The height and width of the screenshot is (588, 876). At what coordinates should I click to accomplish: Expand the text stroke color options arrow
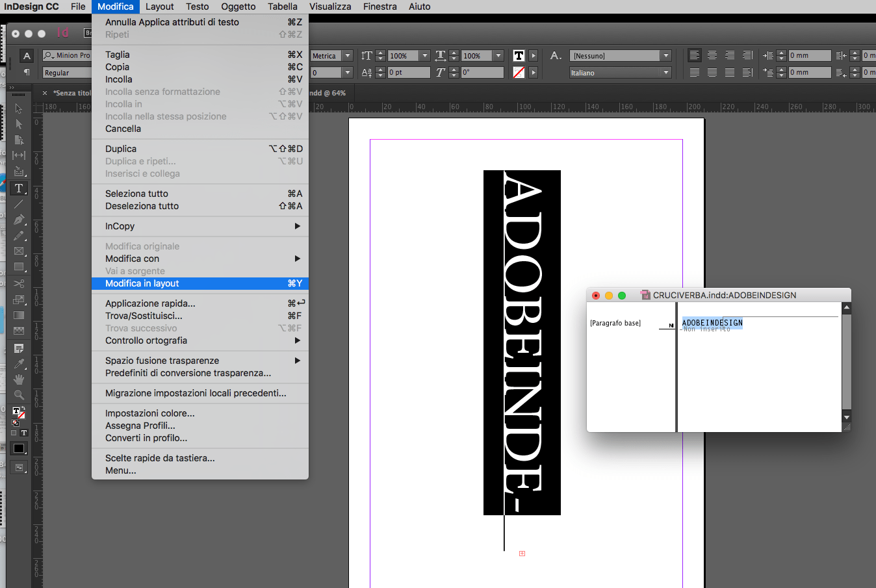(534, 73)
